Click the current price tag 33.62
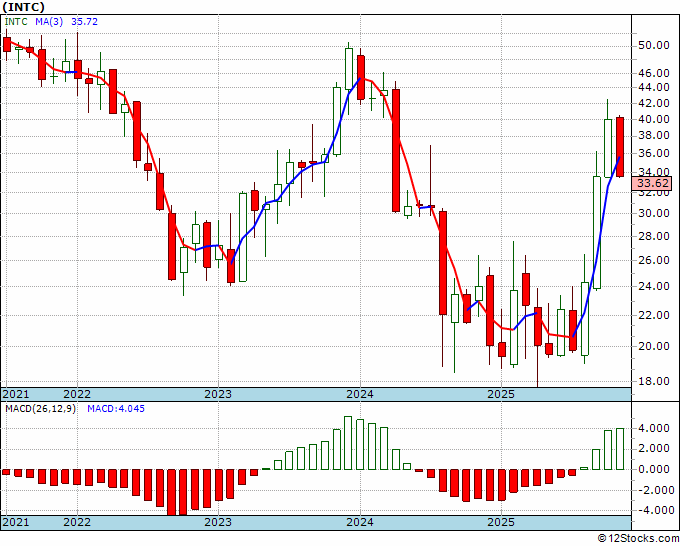The width and height of the screenshot is (680, 546). point(652,183)
